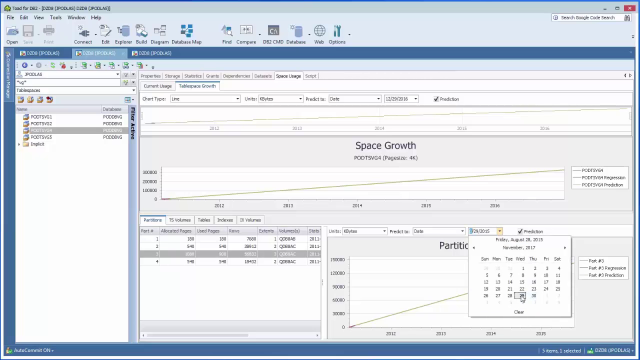Select the PODTSV02 tablespace row
The height and width of the screenshot is (360, 640).
[73, 123]
